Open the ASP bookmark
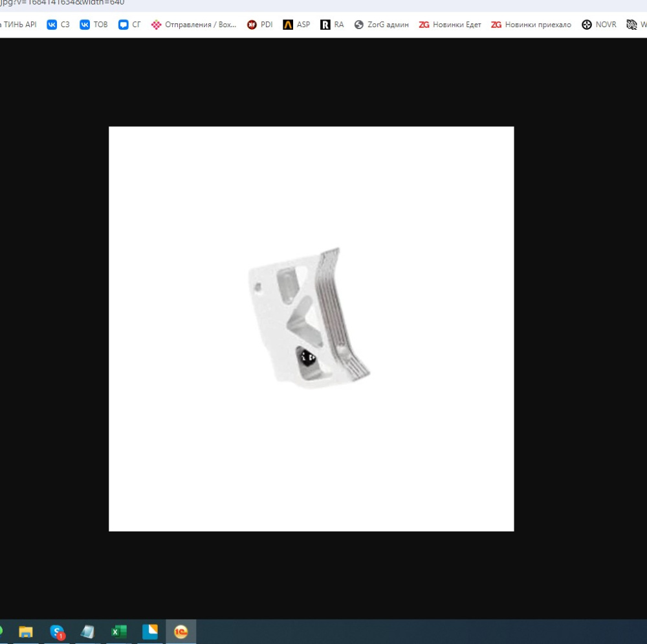The width and height of the screenshot is (647, 644). click(x=296, y=25)
